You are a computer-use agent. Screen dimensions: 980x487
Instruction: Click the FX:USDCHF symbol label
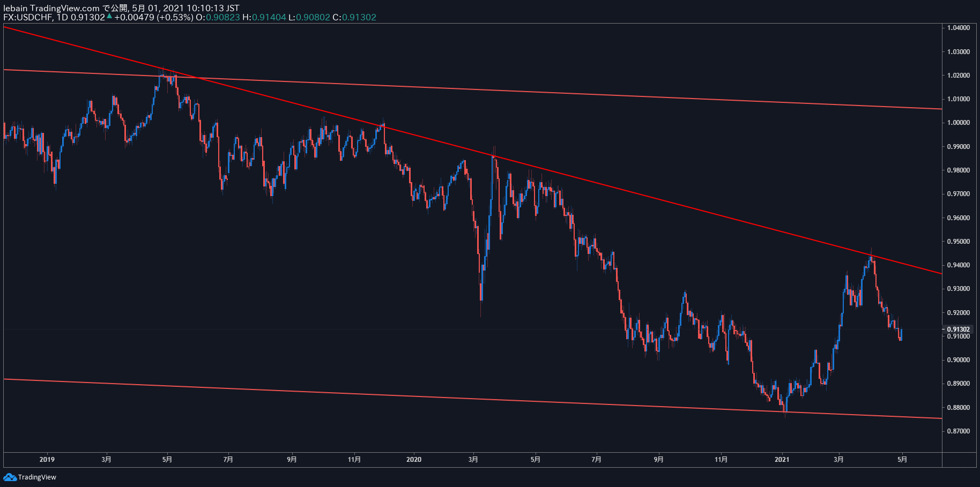coord(28,17)
